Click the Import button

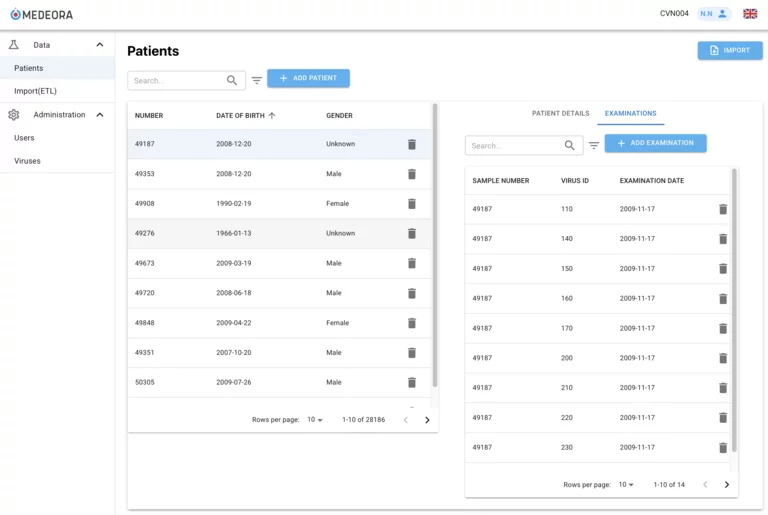(730, 50)
